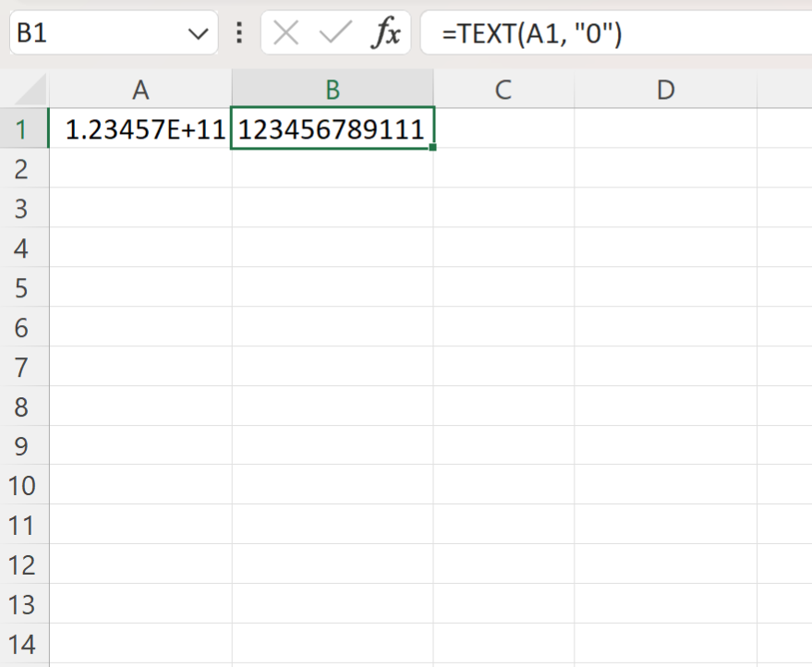Click the Name Box showing B1

(x=114, y=32)
